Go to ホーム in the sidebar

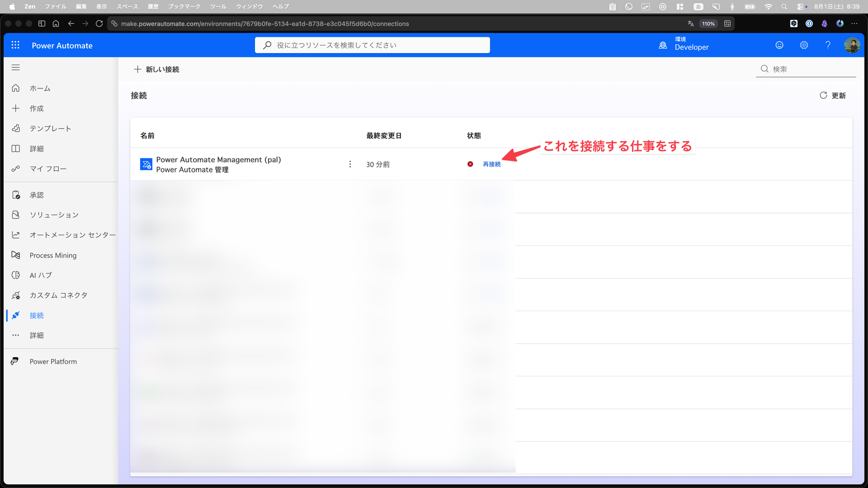coord(40,88)
